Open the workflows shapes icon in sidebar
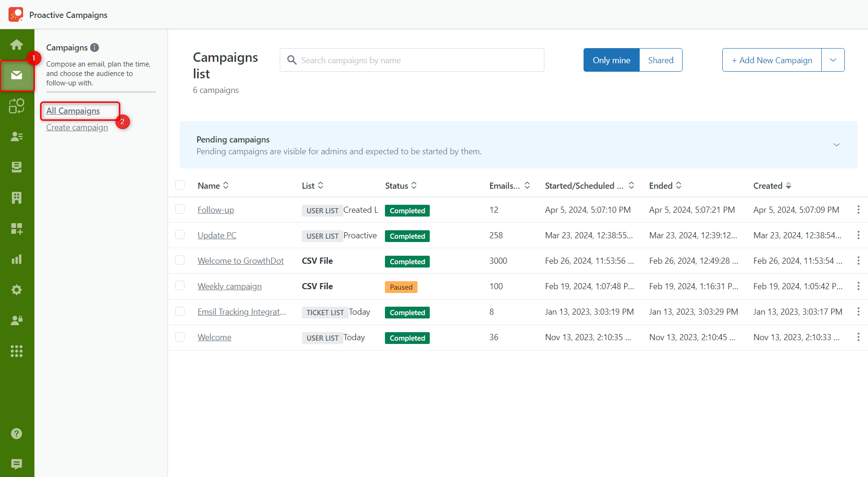Viewport: 868px width, 477px height. coord(17,106)
